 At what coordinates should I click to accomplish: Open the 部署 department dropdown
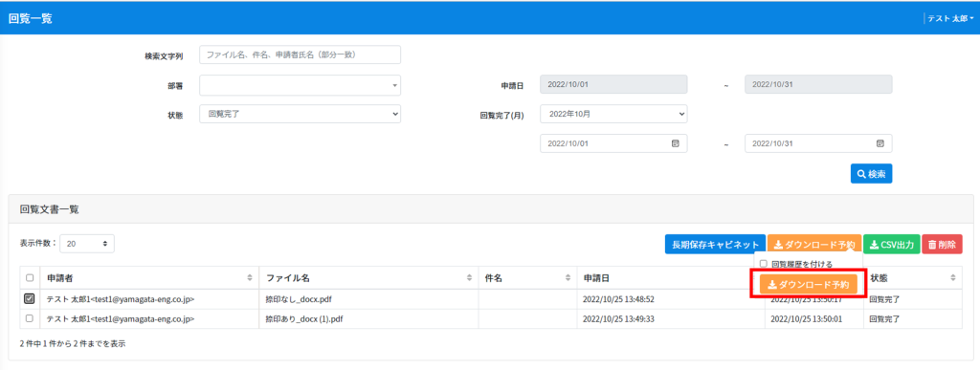click(x=300, y=85)
